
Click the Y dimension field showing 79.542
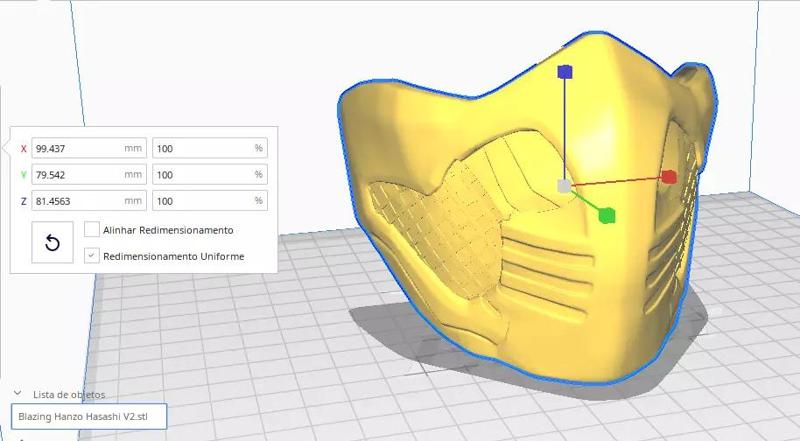[89, 175]
